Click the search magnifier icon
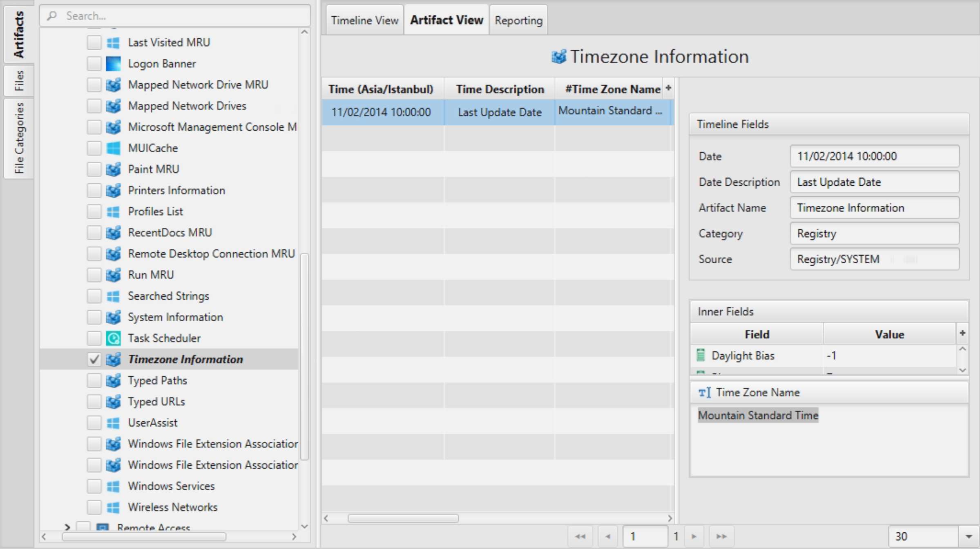The width and height of the screenshot is (980, 549). click(x=52, y=16)
